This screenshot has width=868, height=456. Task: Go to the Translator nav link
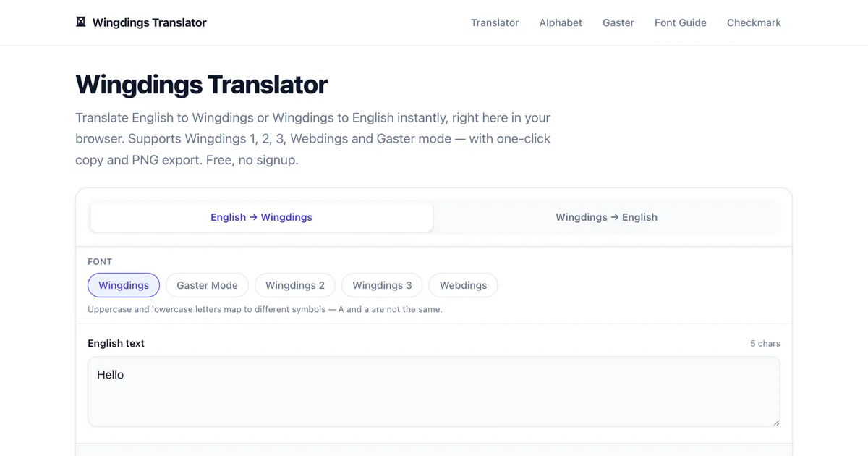point(495,22)
